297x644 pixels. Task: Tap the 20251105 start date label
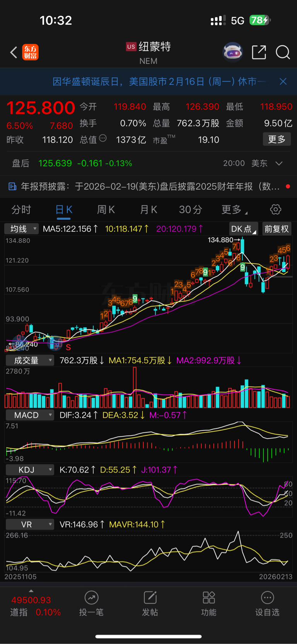(x=20, y=577)
